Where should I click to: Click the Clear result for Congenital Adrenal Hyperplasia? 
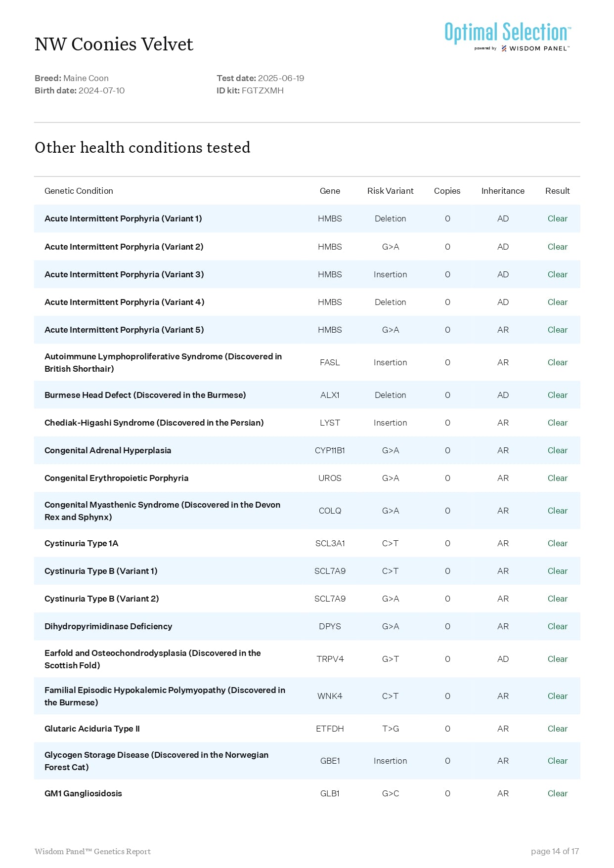[x=557, y=450]
